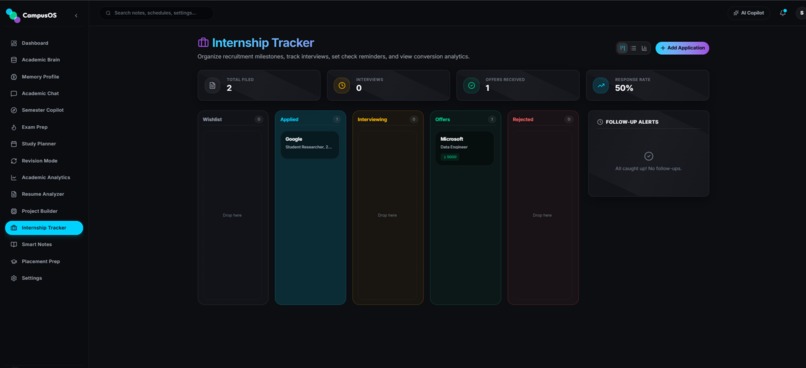Click the Rejected column header
The image size is (806, 368).
pos(523,119)
